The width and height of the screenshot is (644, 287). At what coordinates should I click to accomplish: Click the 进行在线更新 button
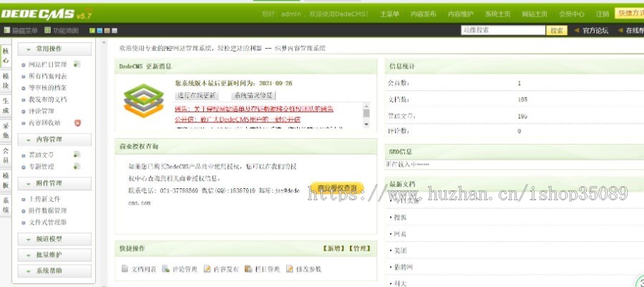tap(197, 96)
